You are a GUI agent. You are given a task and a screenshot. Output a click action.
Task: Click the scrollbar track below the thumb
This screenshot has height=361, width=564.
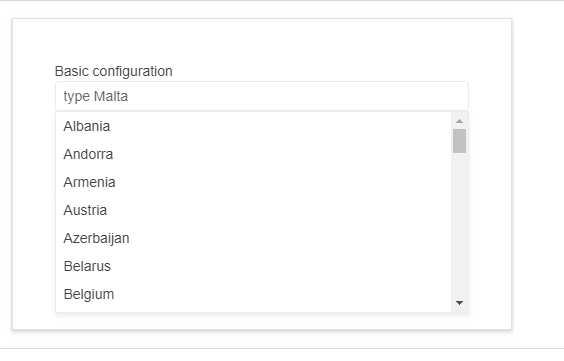(x=459, y=225)
